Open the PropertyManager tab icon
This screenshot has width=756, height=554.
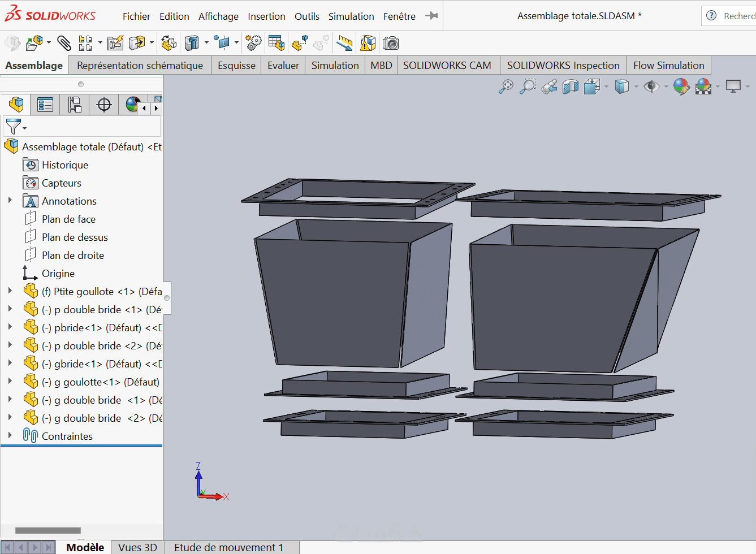tap(45, 105)
